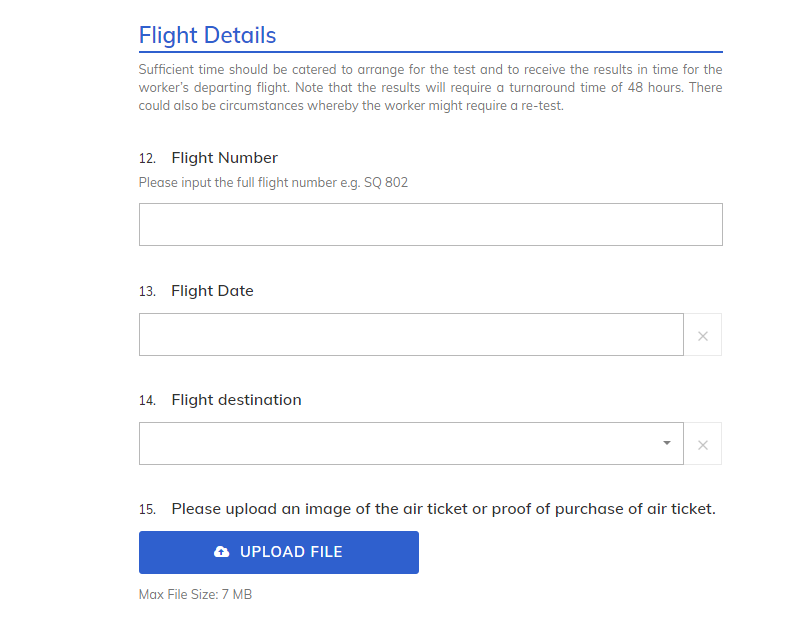Click the Flight Details heading
Viewport: 805px width, 622px height.
(207, 36)
